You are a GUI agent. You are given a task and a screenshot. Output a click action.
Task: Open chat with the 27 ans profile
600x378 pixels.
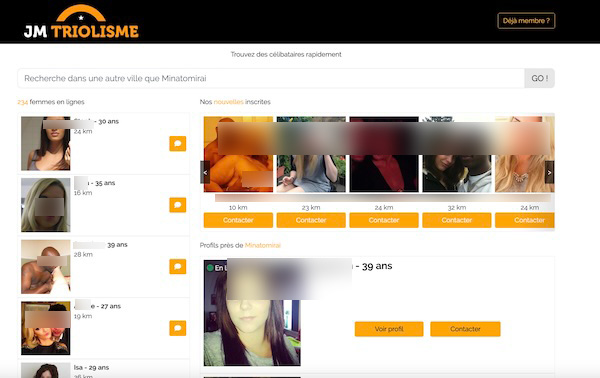[178, 328]
